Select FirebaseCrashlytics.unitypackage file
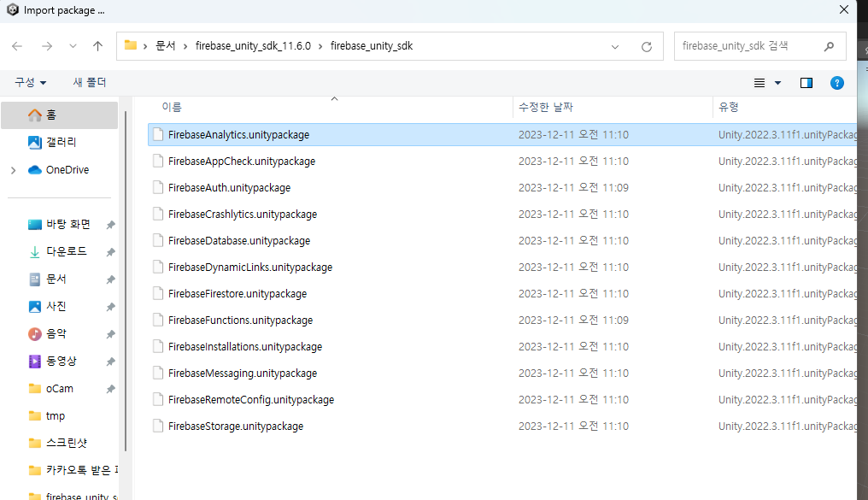The image size is (868, 500). 243,215
